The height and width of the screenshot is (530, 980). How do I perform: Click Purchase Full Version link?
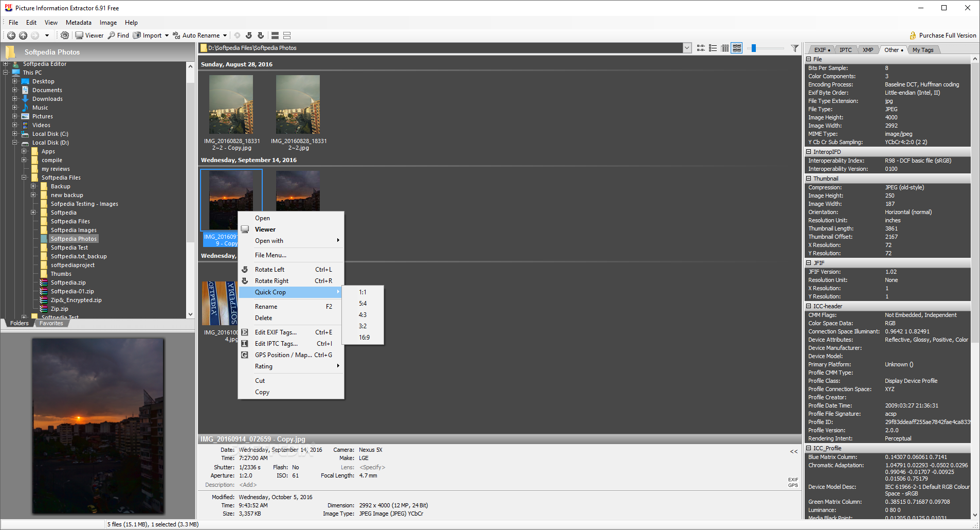click(943, 36)
